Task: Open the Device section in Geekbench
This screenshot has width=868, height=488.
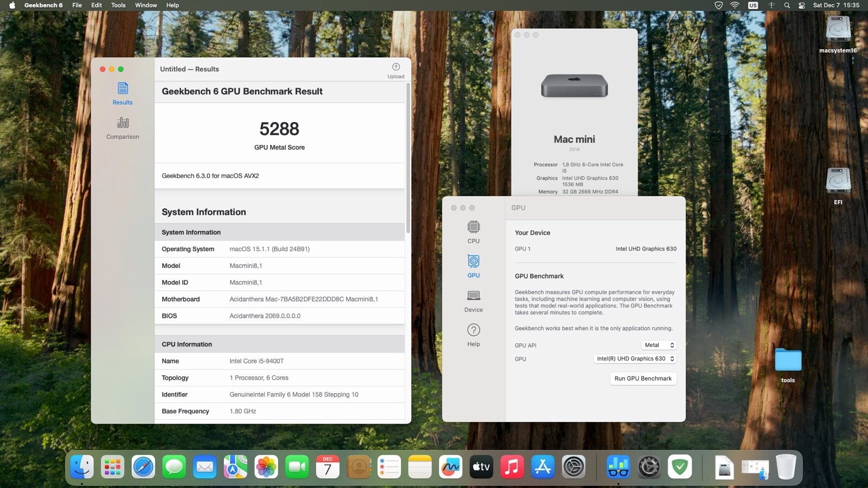Action: coord(474,301)
